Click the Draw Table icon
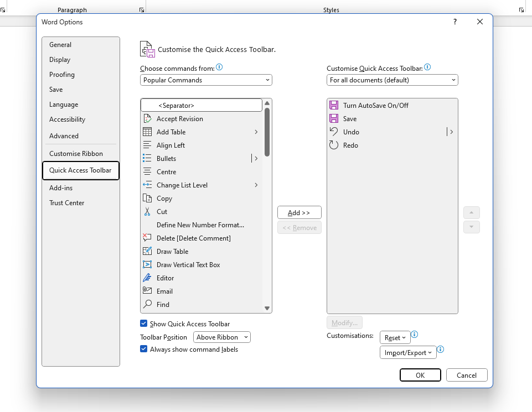532x412 pixels. coord(147,251)
